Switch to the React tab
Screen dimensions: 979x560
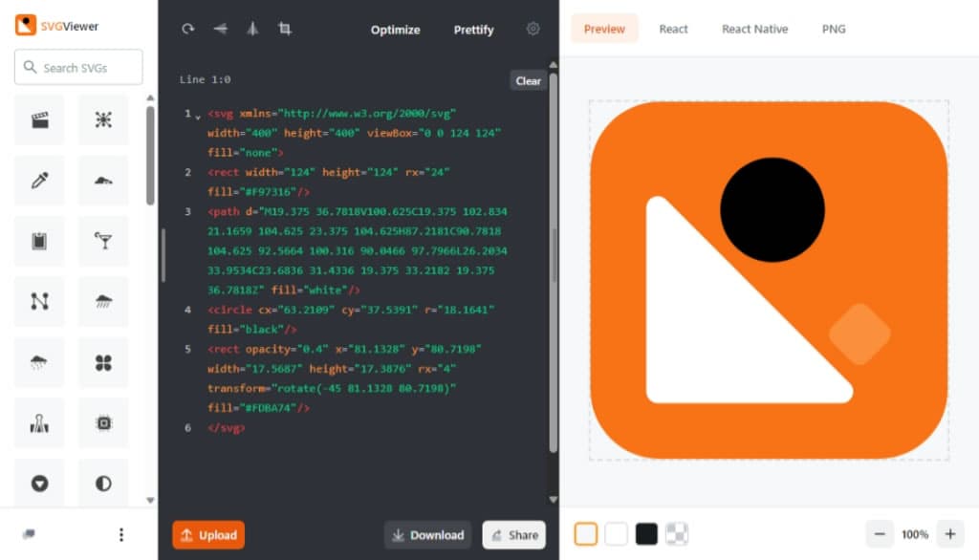point(673,29)
